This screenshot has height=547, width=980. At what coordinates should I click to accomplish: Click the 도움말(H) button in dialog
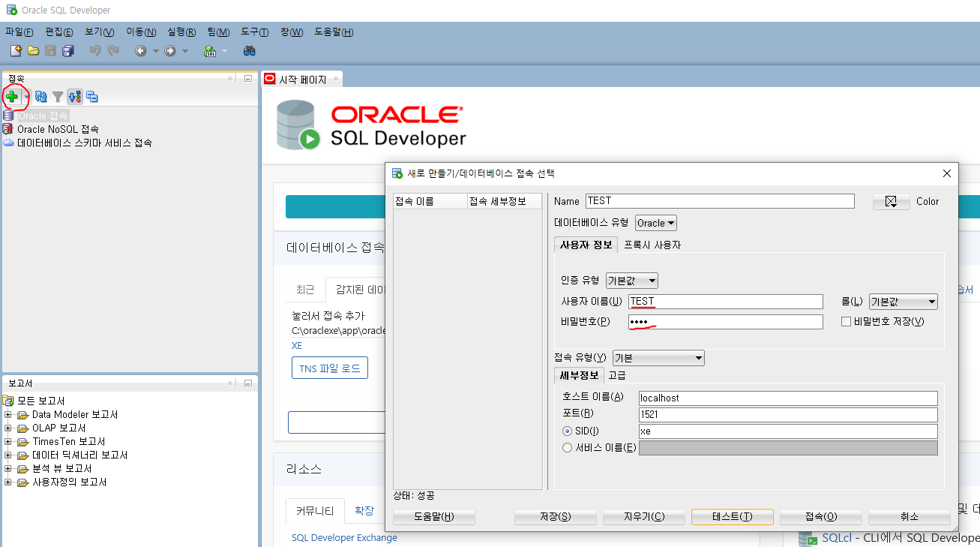coord(434,517)
